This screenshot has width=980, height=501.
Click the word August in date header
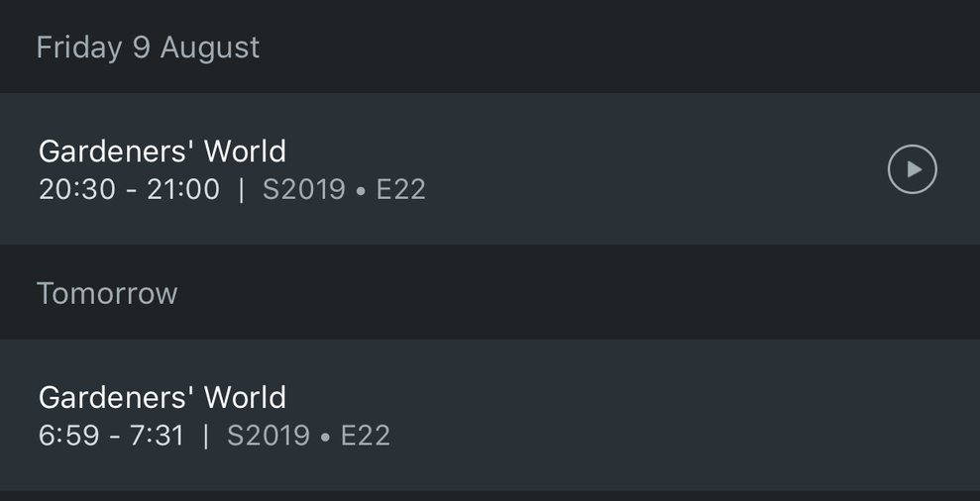(210, 48)
